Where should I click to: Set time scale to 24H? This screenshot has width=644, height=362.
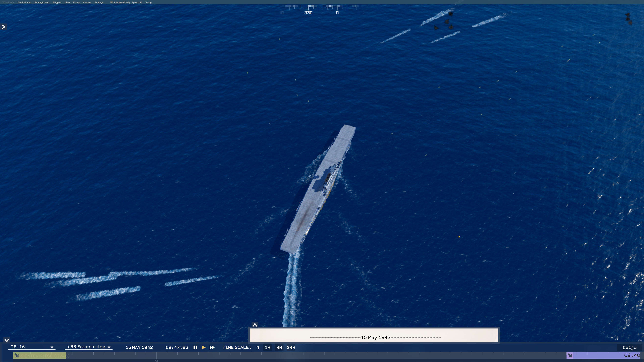coord(291,348)
